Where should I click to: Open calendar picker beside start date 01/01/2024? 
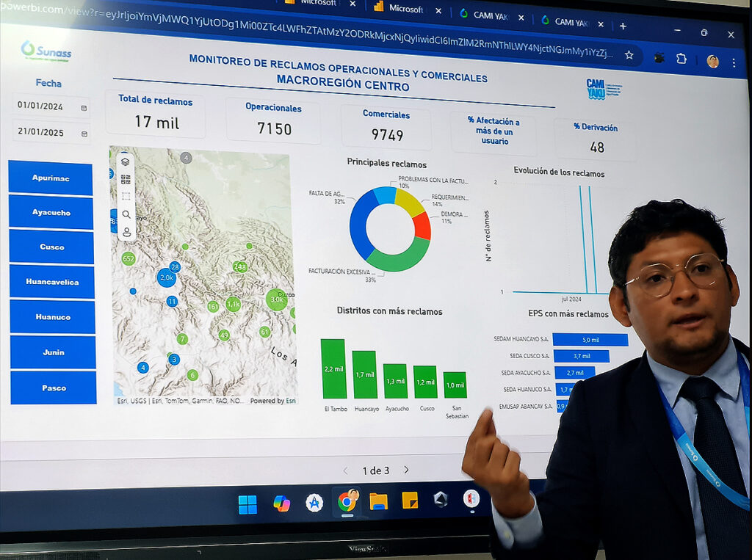(84, 108)
